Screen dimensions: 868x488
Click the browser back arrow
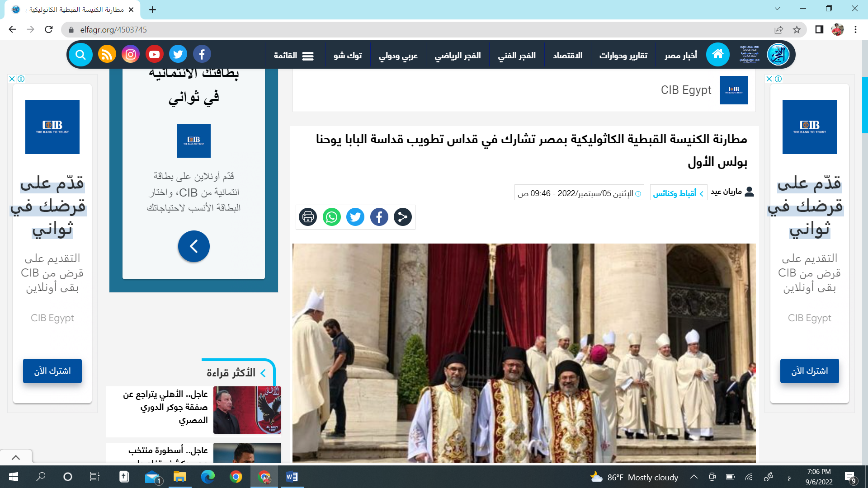point(12,29)
